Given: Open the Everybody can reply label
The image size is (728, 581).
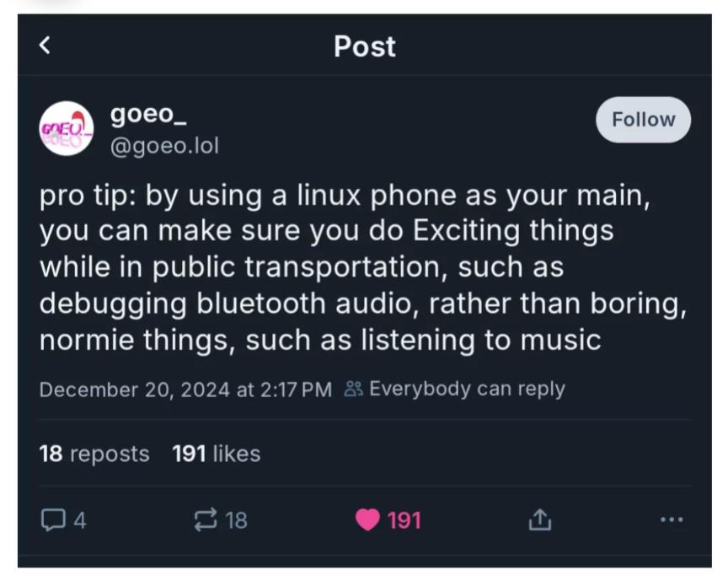Looking at the screenshot, I should pyautogui.click(x=467, y=389).
